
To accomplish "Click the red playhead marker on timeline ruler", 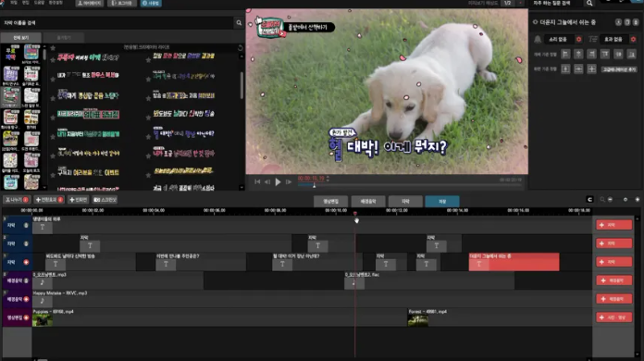I will click(x=355, y=214).
